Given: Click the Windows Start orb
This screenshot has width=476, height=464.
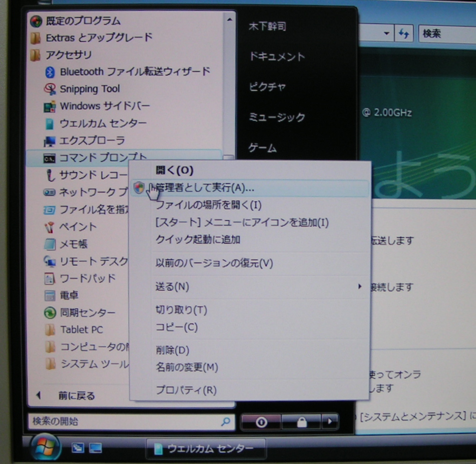Looking at the screenshot, I should [x=46, y=447].
